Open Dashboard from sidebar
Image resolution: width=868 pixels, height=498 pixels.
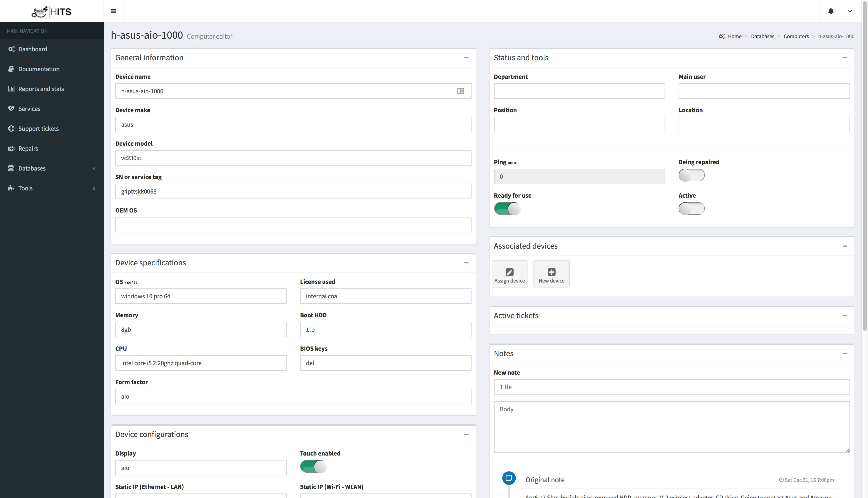click(33, 49)
